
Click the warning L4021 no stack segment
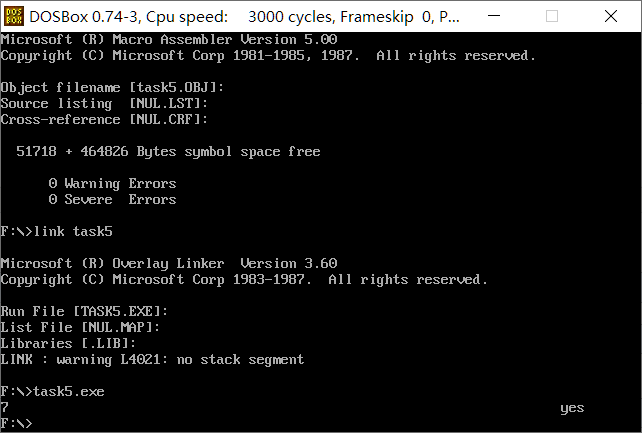pos(152,359)
